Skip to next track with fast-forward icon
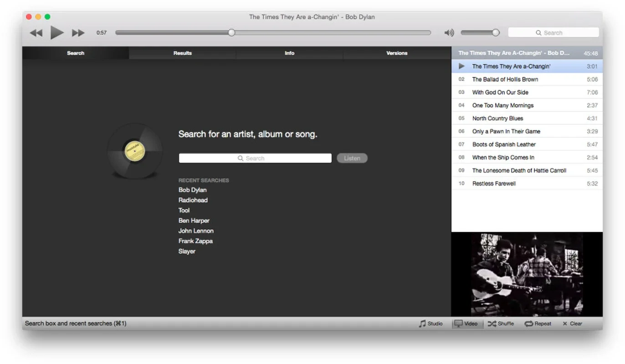Screen dimensions: 625x364 [x=78, y=33]
